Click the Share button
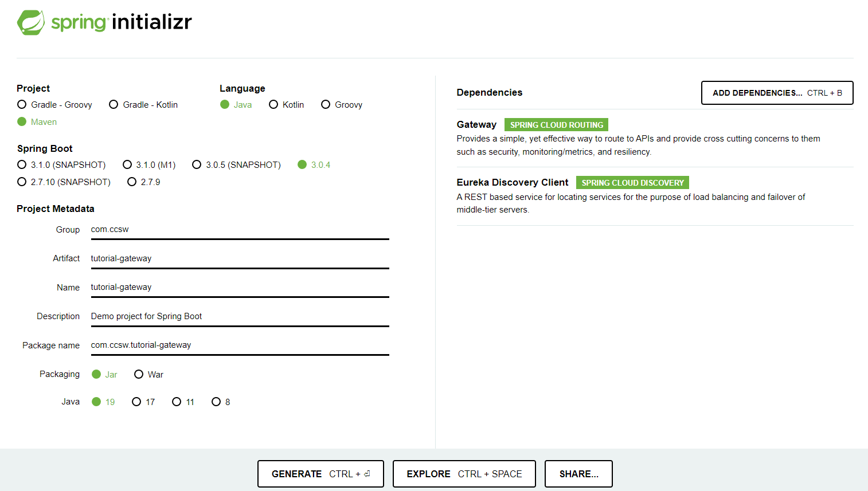 pyautogui.click(x=578, y=474)
